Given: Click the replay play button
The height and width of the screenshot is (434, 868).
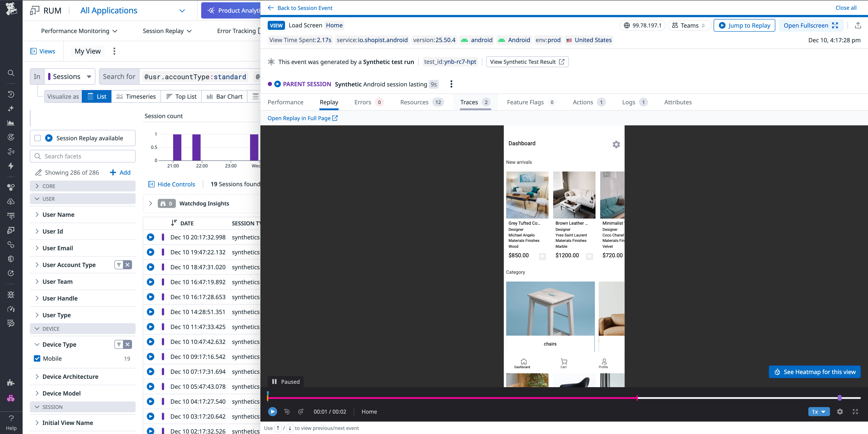Looking at the screenshot, I should pyautogui.click(x=272, y=411).
